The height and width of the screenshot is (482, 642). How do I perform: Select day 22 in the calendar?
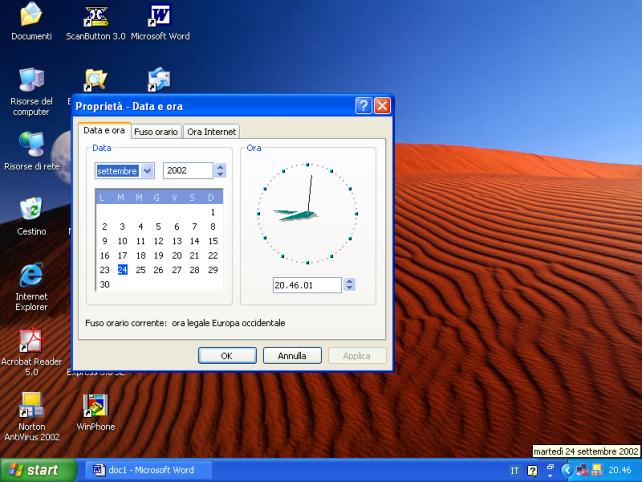tap(213, 256)
